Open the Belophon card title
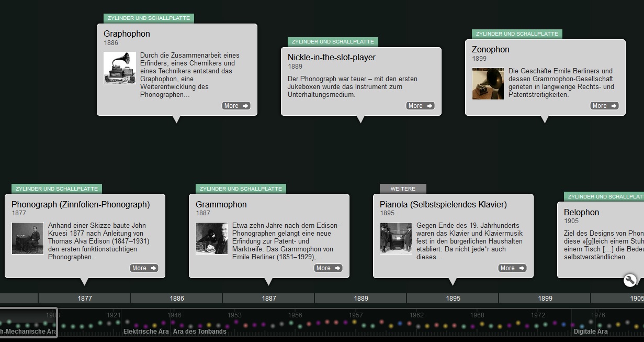644x342 pixels. point(581,212)
